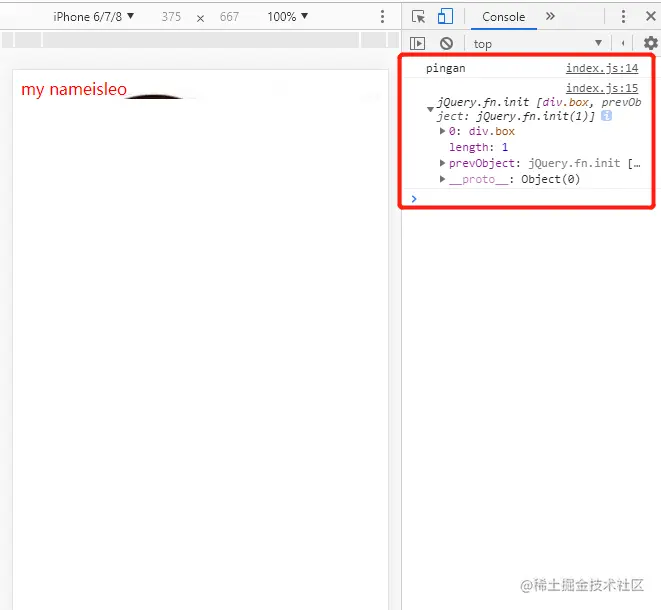The height and width of the screenshot is (610, 661).
Task: Expand the __proto__ property
Action: tap(442, 179)
